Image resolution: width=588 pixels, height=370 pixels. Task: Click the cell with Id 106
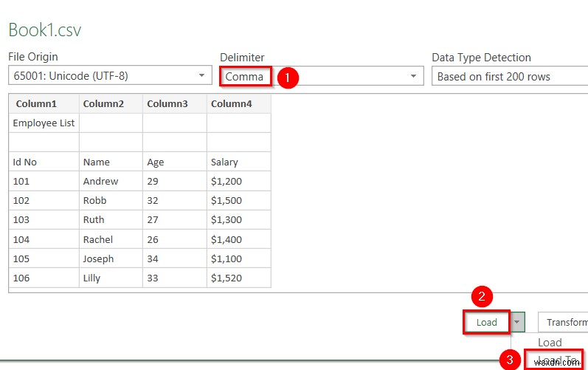coord(44,278)
